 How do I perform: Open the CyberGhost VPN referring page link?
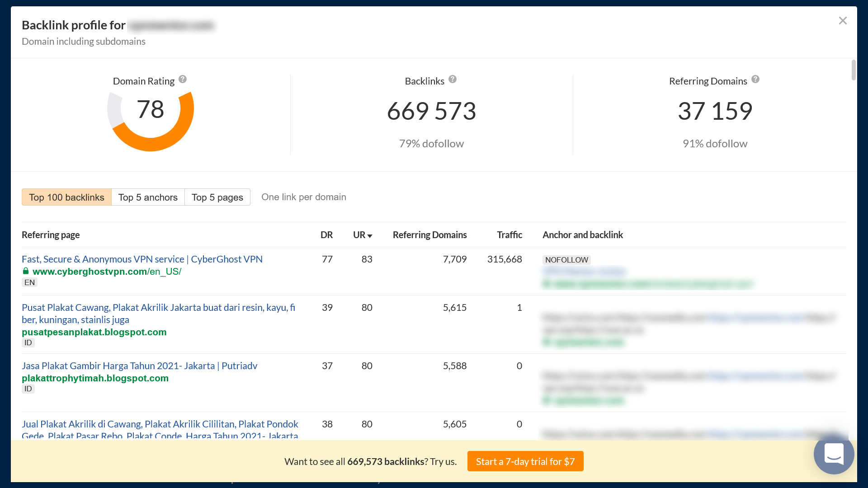click(x=142, y=259)
